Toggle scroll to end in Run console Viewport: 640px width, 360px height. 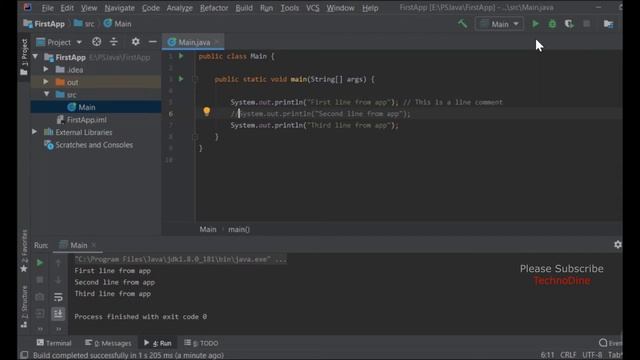tap(58, 313)
